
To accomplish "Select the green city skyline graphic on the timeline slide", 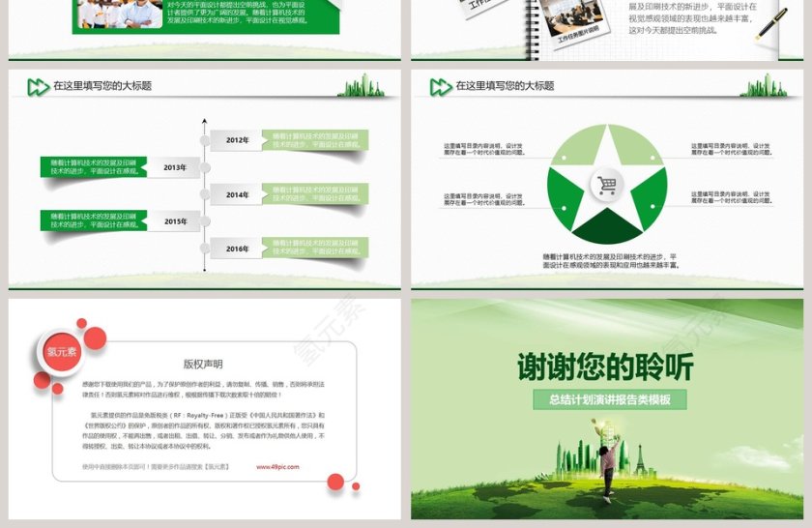I will click(361, 85).
